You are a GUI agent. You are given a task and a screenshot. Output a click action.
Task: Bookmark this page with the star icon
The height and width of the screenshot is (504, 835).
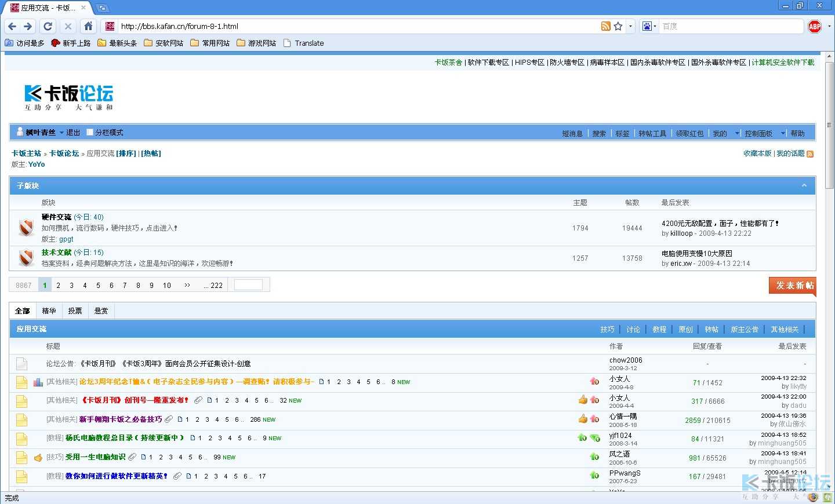coord(618,26)
